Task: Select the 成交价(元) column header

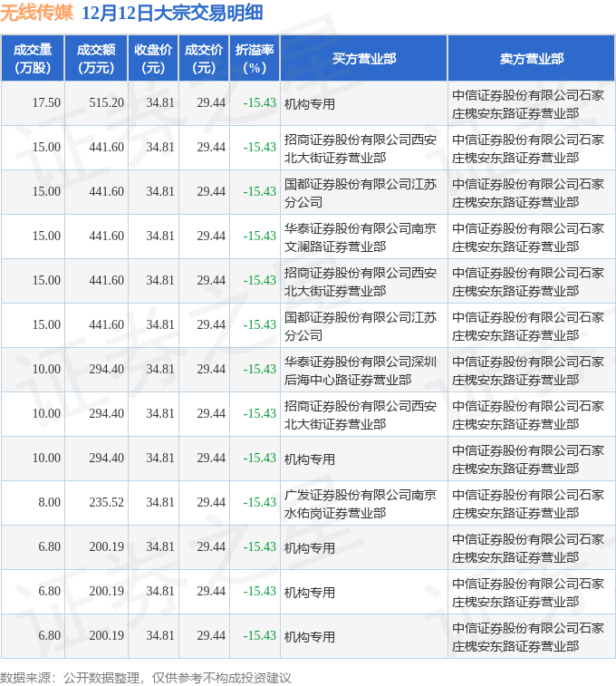Action: coord(204,59)
